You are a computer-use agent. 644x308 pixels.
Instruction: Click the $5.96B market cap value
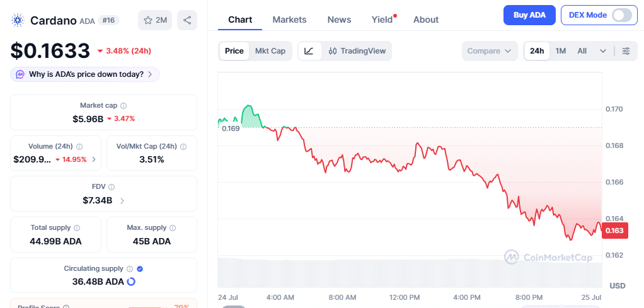[88, 119]
